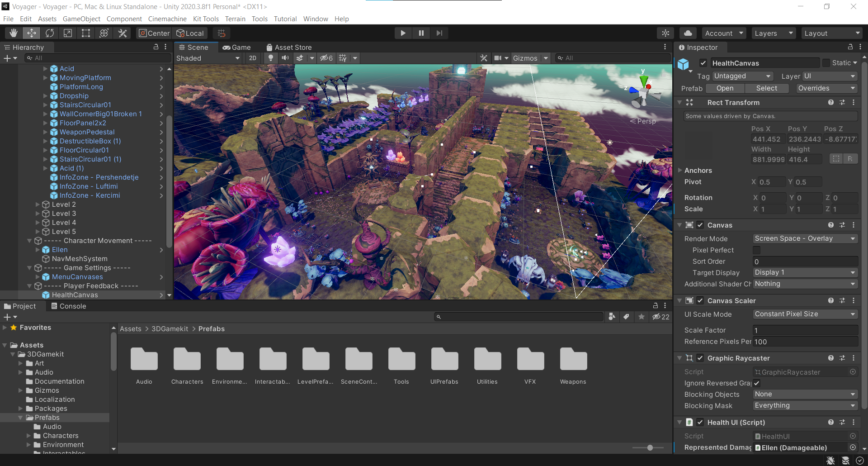Toggle the Static checkbox
The width and height of the screenshot is (868, 466).
pos(826,63)
